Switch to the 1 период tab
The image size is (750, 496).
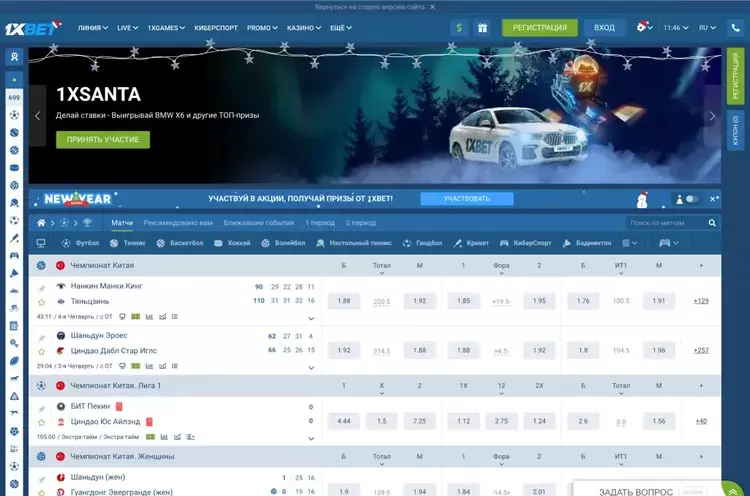320,223
